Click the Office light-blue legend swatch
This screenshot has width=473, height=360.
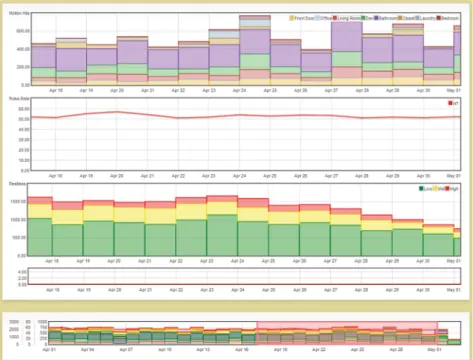pyautogui.click(x=317, y=18)
